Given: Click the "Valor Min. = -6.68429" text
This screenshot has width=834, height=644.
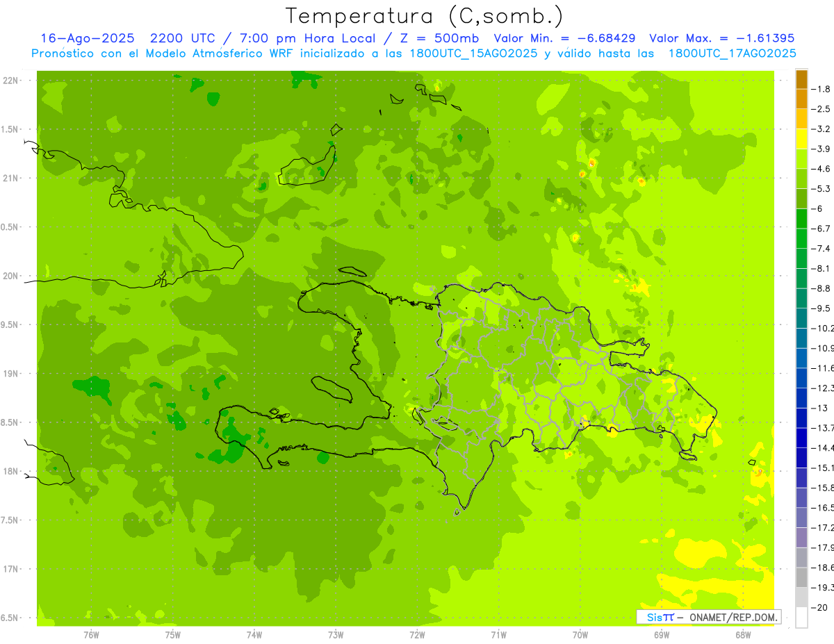Looking at the screenshot, I should (x=564, y=38).
